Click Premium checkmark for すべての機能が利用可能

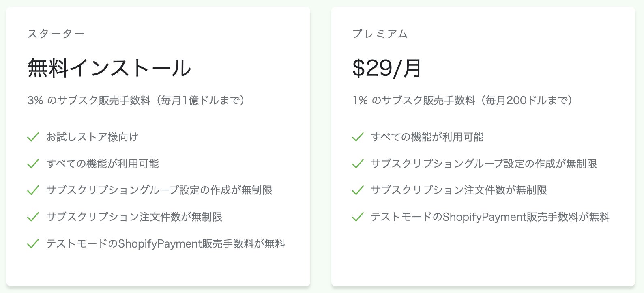click(358, 137)
